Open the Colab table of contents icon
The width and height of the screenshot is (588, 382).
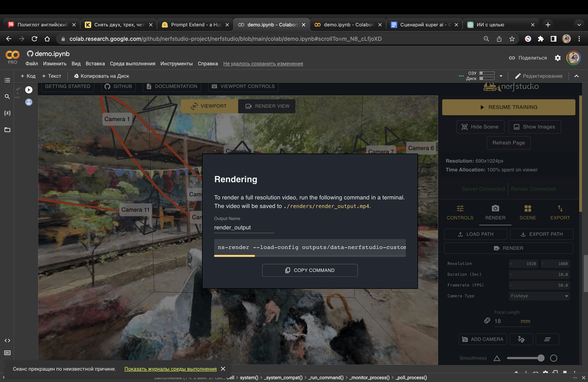[7, 80]
